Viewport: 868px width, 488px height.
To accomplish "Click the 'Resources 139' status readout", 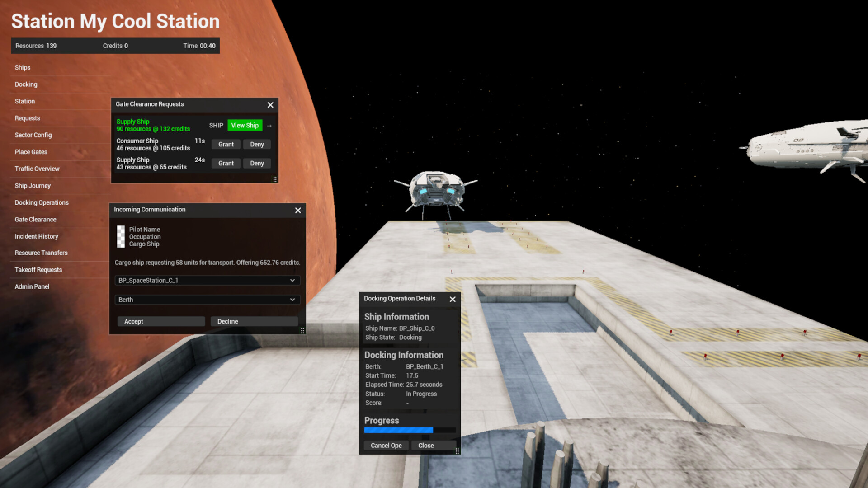I will click(36, 46).
